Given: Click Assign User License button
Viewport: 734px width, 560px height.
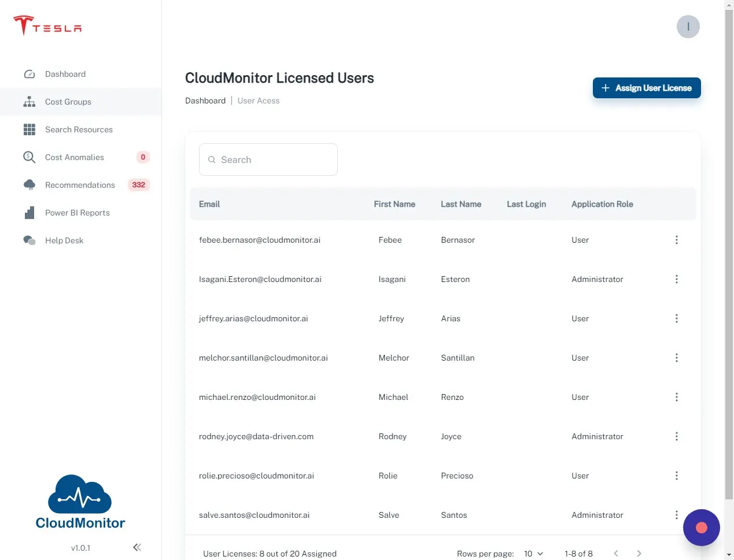Looking at the screenshot, I should [x=647, y=88].
